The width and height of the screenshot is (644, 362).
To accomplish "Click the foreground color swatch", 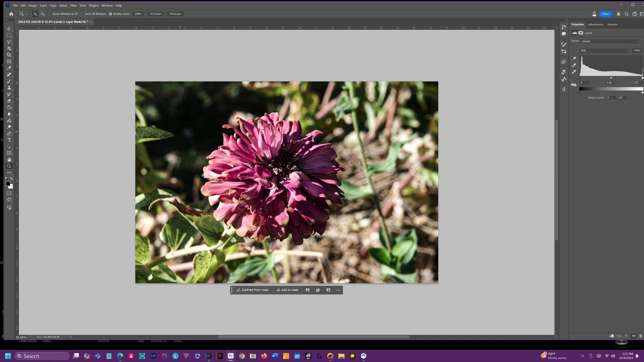I will [8, 184].
